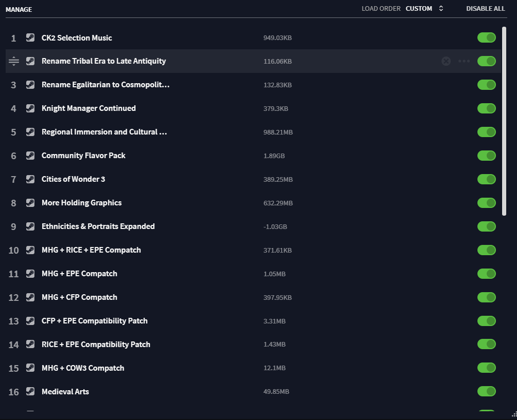Screen dimensions: 517x420
Task: Click Steam icon beside RICE + EPE Compatibility Patch
Action: tap(30, 344)
